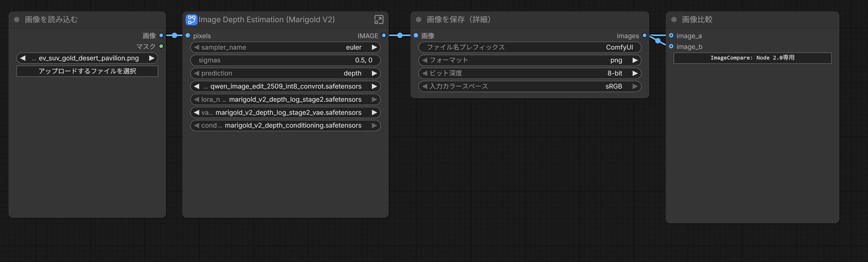Screen dimensions: 868x262
Task: Select next image file after ev_suv_gold_desert_pavilion.png
Action: tap(152, 58)
